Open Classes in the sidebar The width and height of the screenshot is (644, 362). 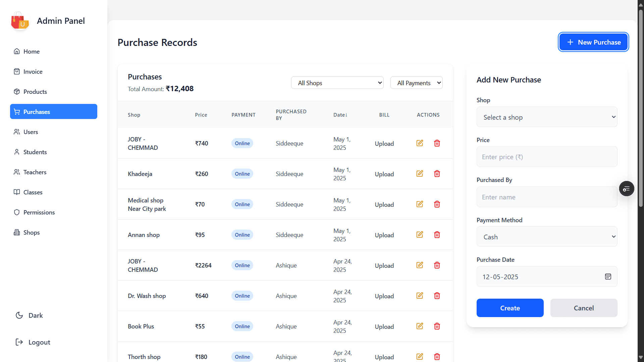click(54, 192)
